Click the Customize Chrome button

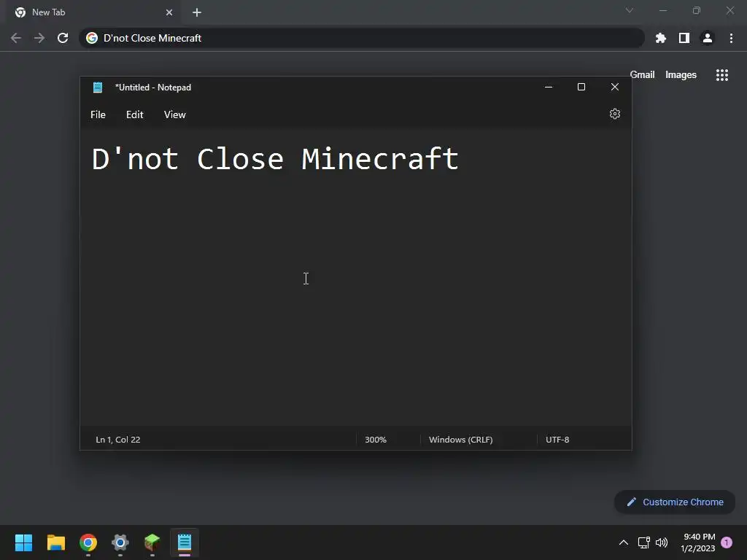pos(675,502)
